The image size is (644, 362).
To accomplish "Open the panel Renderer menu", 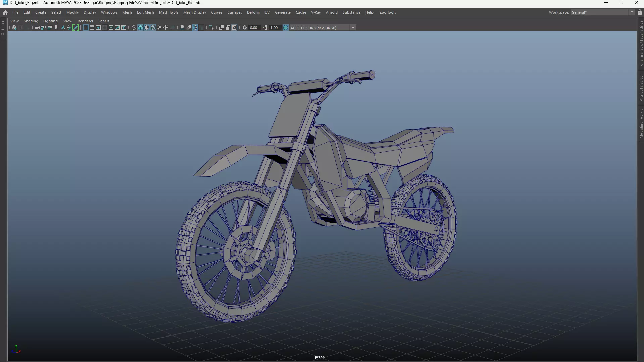I will point(86,21).
